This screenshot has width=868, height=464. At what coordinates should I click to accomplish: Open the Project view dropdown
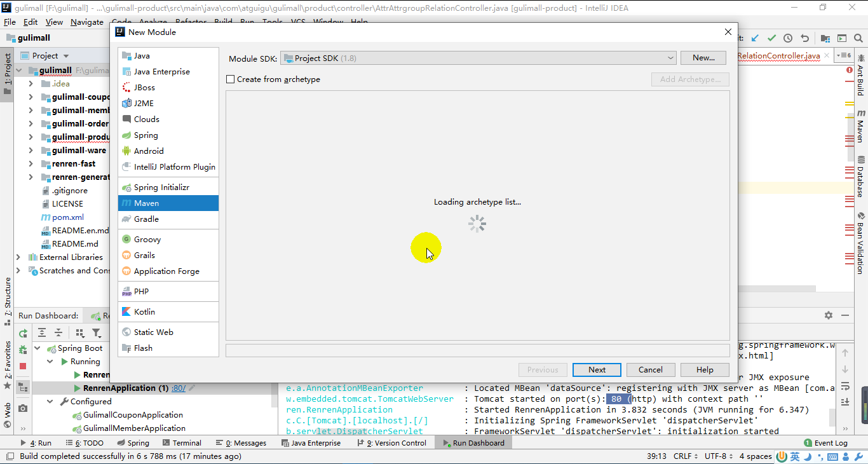tap(44, 56)
